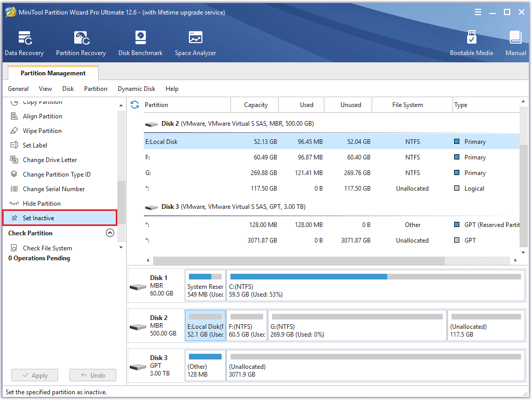Create Bootable Media
The image size is (532, 400).
[x=471, y=44]
